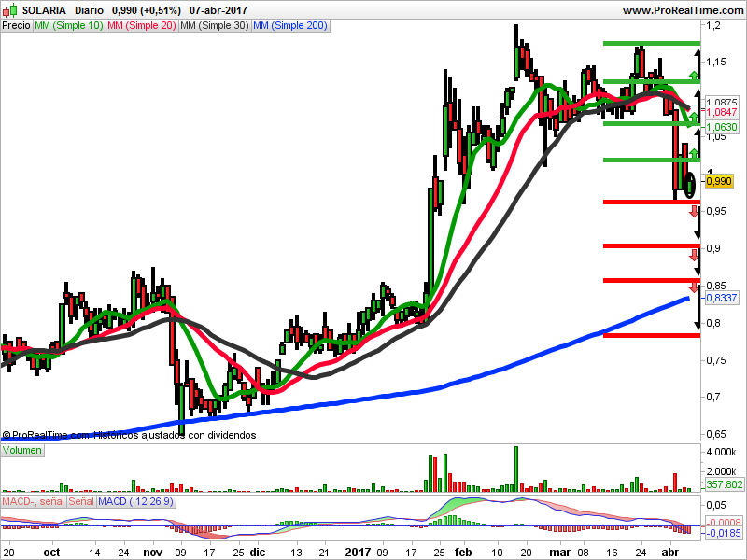747x560 pixels.
Task: Click the 0,65 price axis label
Action: tap(716, 434)
